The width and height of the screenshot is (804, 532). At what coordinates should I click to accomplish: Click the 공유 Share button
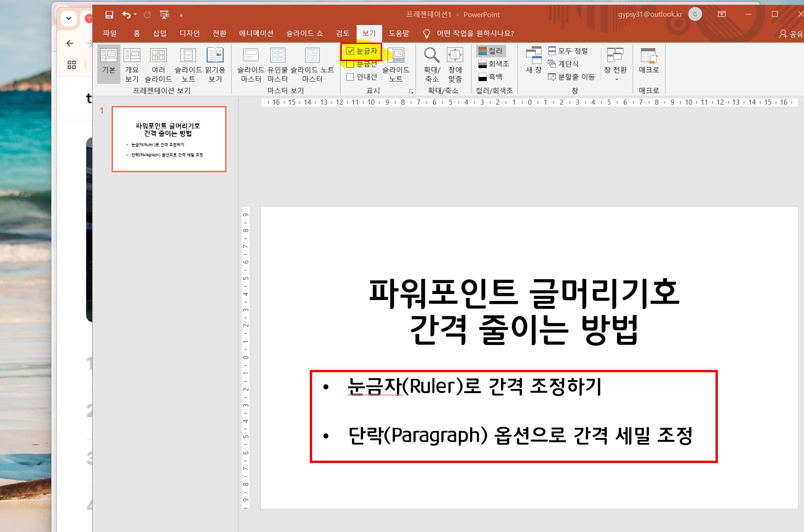coord(791,34)
